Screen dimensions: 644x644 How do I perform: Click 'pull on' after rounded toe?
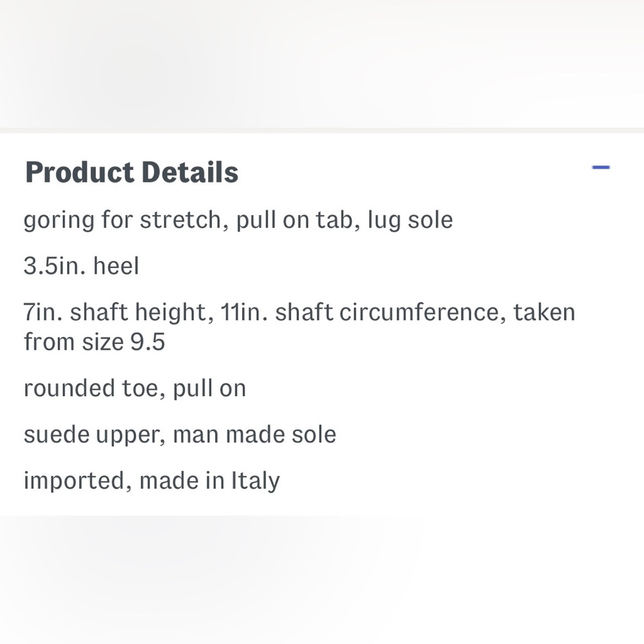click(209, 388)
